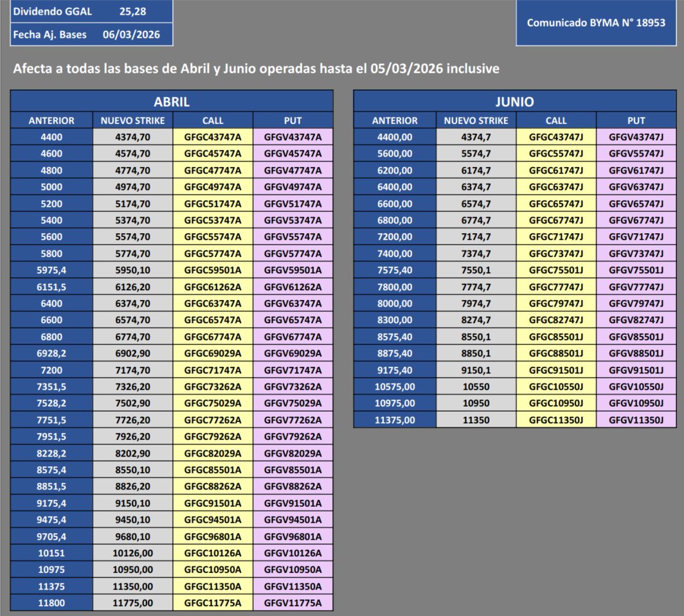
Task: Click call code GFGC71747J
Action: click(555, 237)
